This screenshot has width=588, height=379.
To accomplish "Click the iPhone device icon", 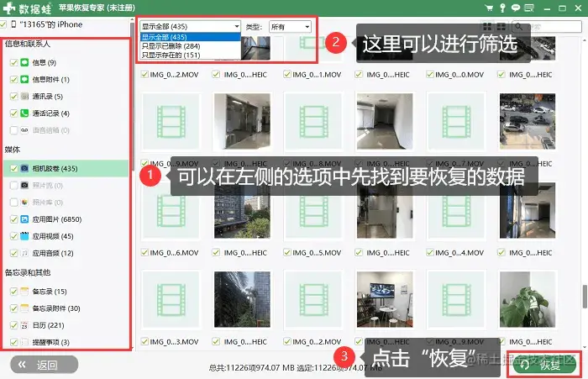I will tap(13, 24).
